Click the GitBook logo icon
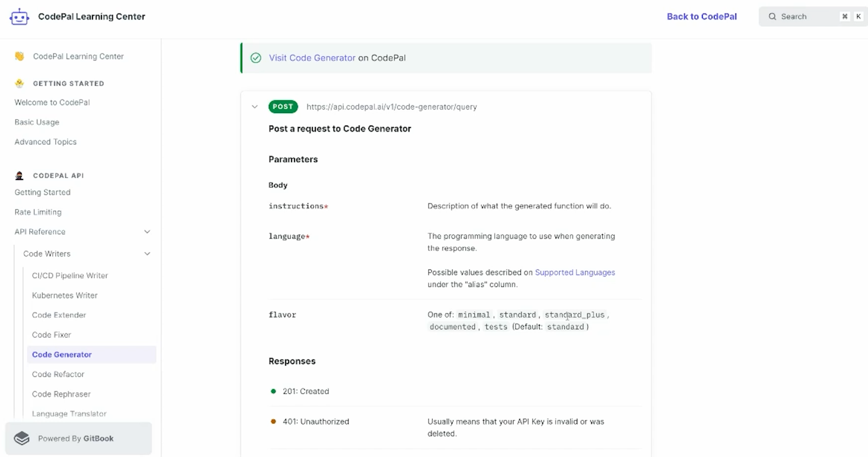This screenshot has height=457, width=868. pos(22,438)
